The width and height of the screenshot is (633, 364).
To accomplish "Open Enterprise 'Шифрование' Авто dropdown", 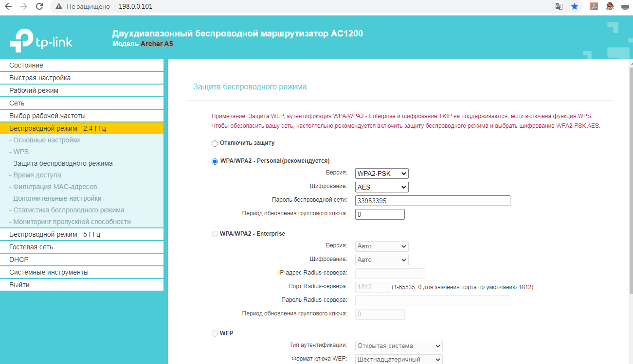I will 382,260.
